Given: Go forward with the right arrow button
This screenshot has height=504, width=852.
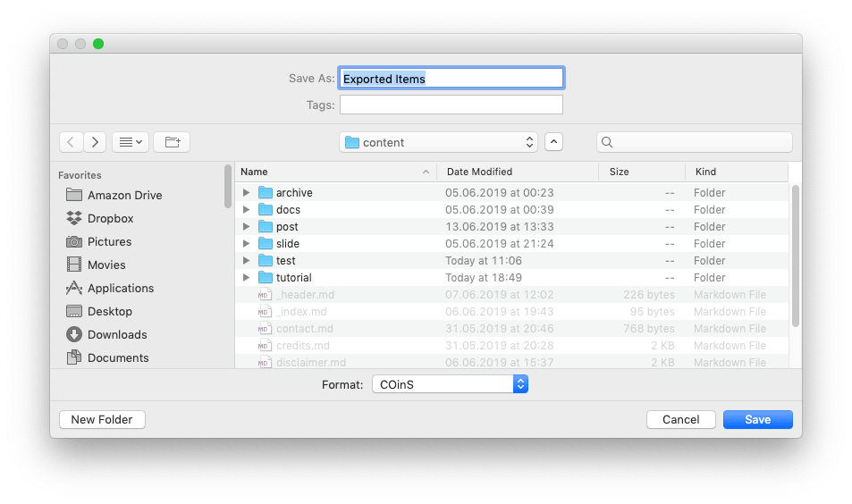Looking at the screenshot, I should (x=95, y=142).
